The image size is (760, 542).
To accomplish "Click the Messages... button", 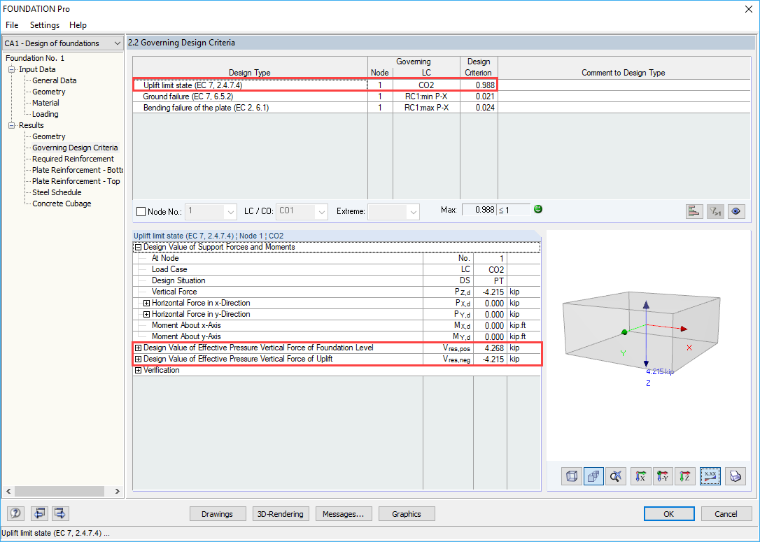I will pyautogui.click(x=343, y=514).
